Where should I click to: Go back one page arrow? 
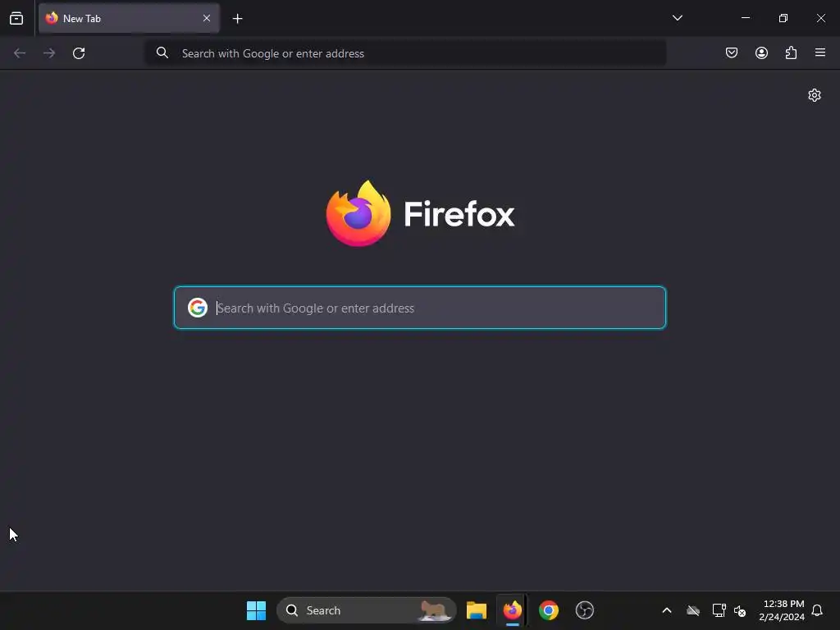pos(20,53)
